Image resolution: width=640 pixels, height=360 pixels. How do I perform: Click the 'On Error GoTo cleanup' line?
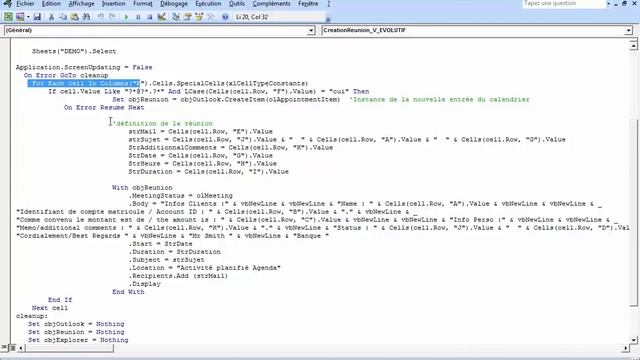[x=66, y=76]
